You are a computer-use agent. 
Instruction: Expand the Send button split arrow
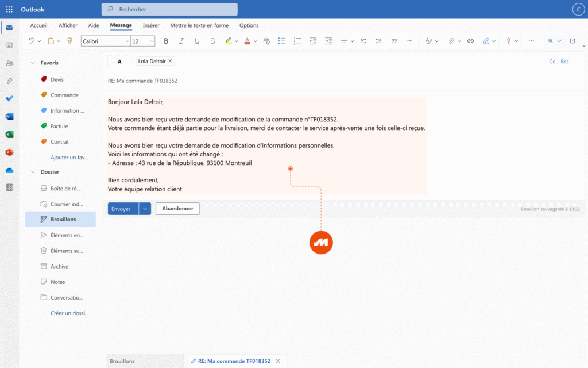click(x=144, y=209)
